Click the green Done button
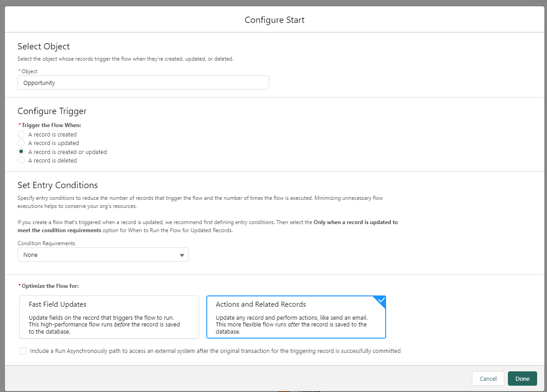The image size is (547, 392). (522, 379)
